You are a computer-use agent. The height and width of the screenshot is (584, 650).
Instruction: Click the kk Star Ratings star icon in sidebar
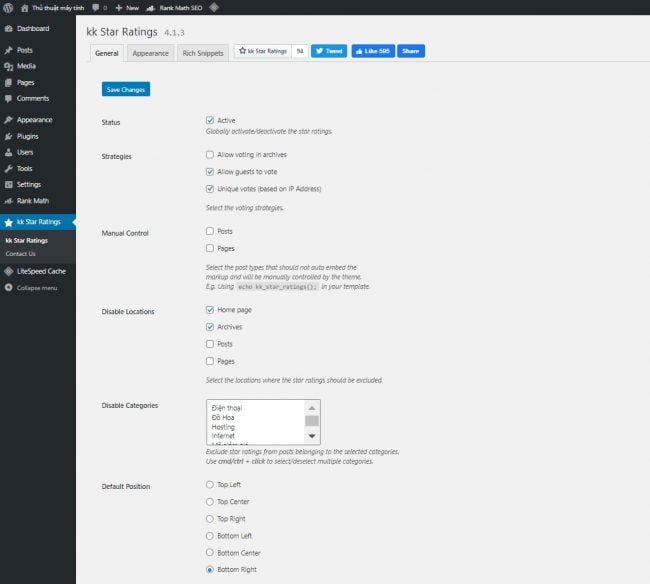(x=8, y=222)
